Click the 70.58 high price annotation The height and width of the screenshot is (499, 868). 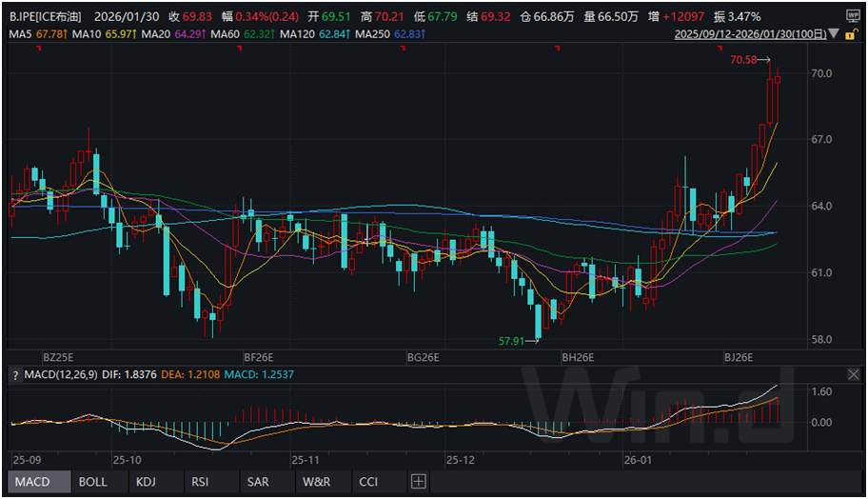click(743, 60)
